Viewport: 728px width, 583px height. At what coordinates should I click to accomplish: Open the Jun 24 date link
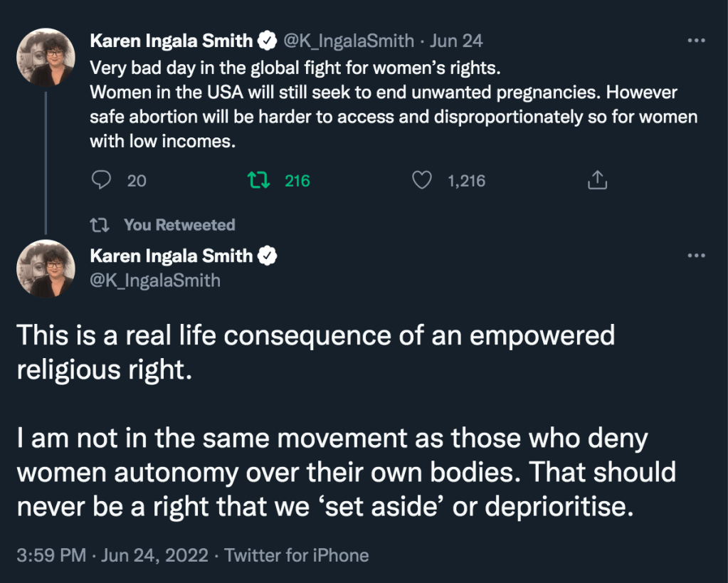(456, 41)
